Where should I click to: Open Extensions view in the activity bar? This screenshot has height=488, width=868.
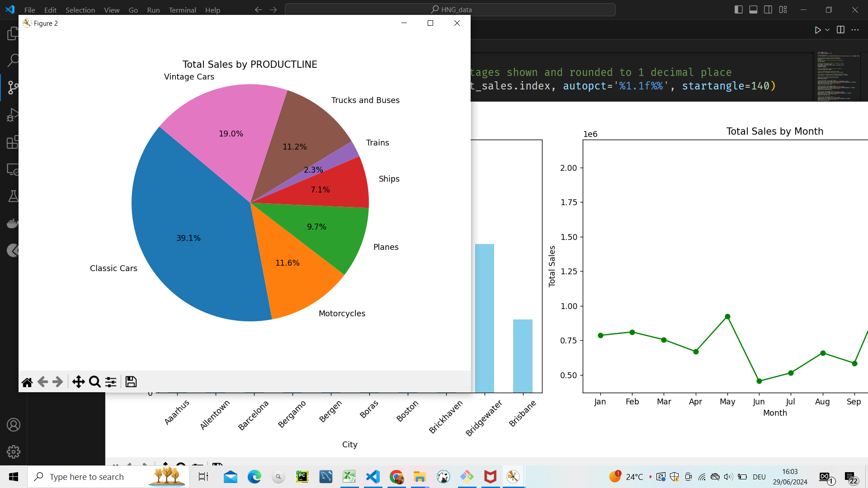13,142
